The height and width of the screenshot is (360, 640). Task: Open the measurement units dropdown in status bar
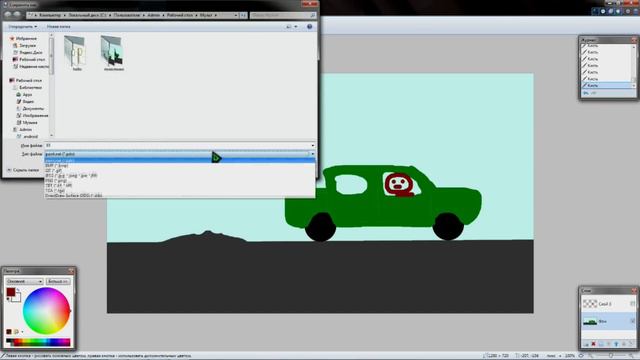click(x=553, y=356)
